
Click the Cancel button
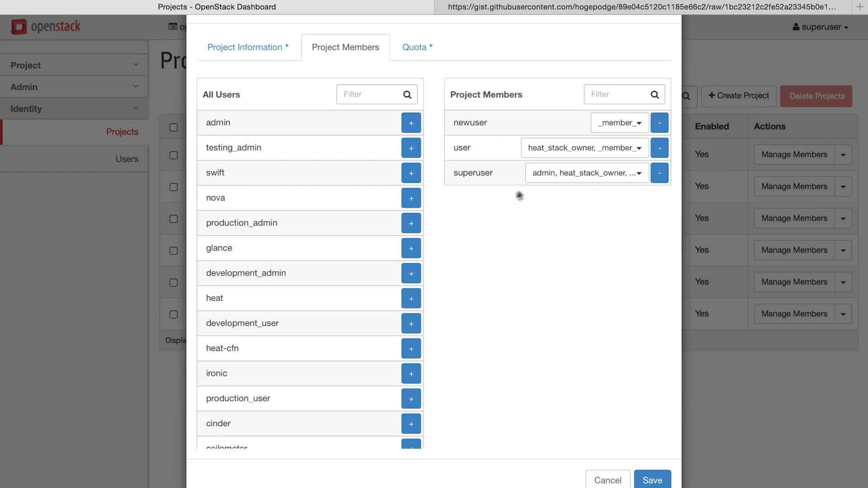pos(608,480)
